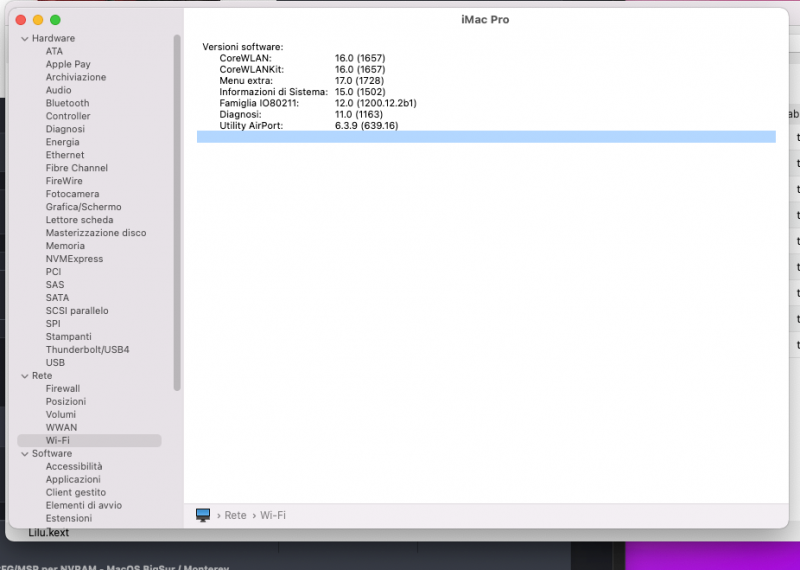This screenshot has width=800, height=570.
Task: Click Lilu.kext in background window
Action: point(49,533)
